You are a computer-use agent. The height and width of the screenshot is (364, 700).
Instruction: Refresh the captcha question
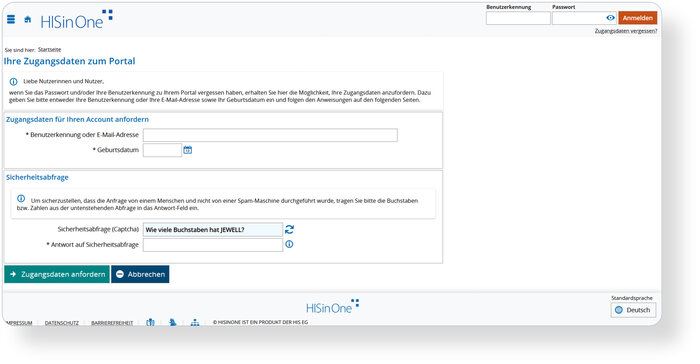coord(289,230)
